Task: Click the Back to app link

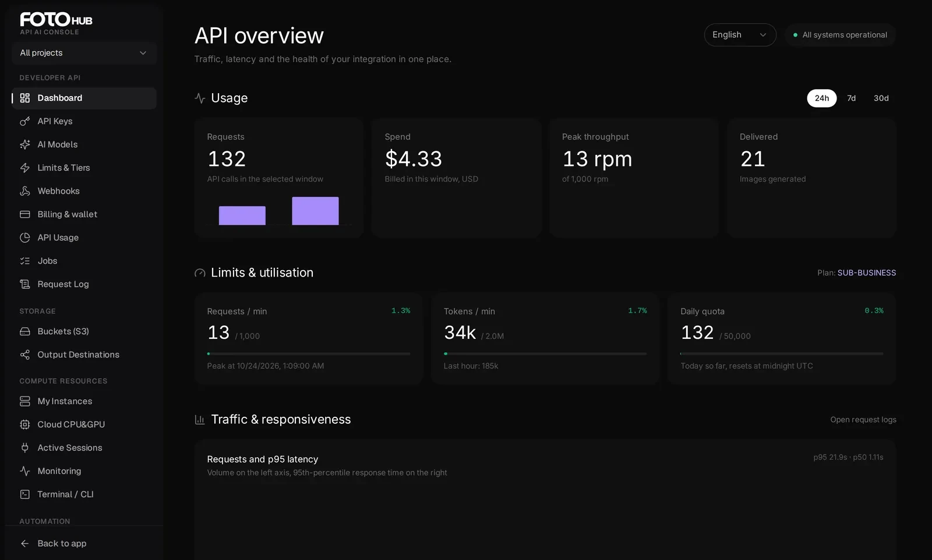Action: 84,543
